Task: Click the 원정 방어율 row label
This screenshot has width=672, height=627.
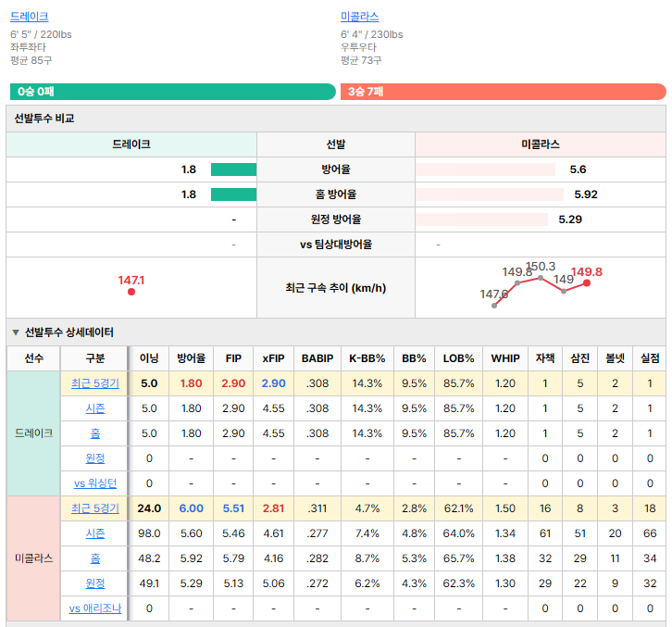Action: pyautogui.click(x=336, y=219)
